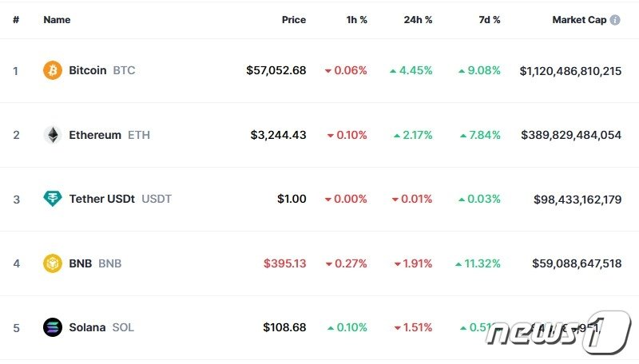Screen dimensions: 639x364
Task: Open the Tether USDt name link
Action: [102, 199]
